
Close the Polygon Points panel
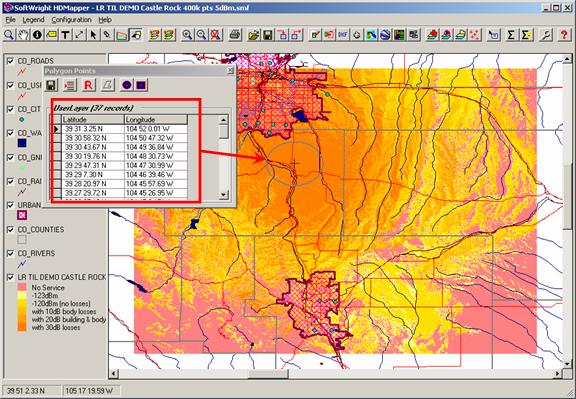(230, 70)
